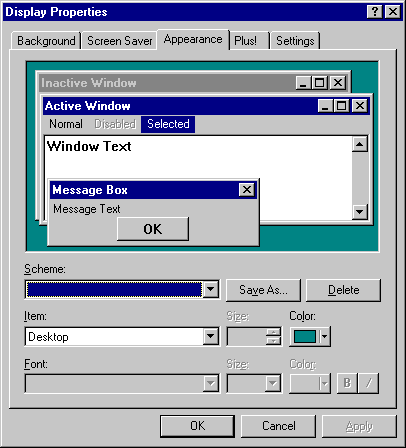The image size is (406, 448).
Task: Toggle Italic font style button
Action: [x=368, y=383]
